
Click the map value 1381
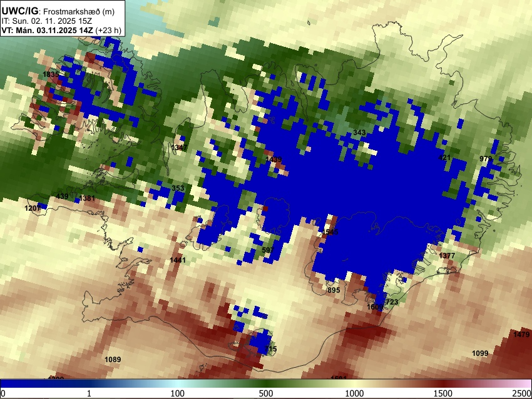point(87,198)
